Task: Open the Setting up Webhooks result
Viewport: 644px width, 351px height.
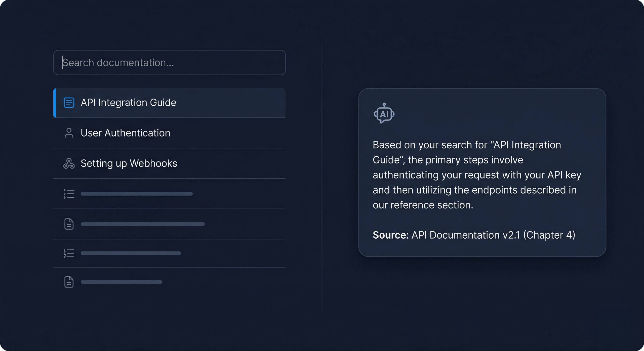Action: click(129, 163)
